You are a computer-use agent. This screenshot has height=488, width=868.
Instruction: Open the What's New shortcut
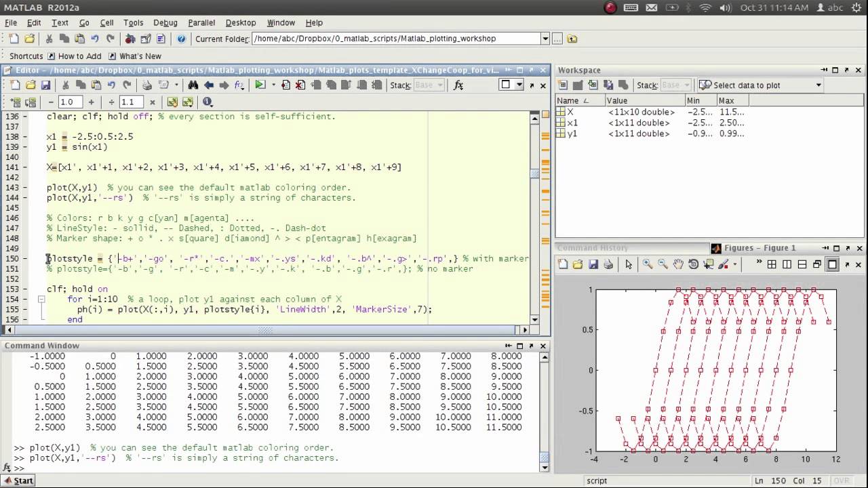click(134, 56)
